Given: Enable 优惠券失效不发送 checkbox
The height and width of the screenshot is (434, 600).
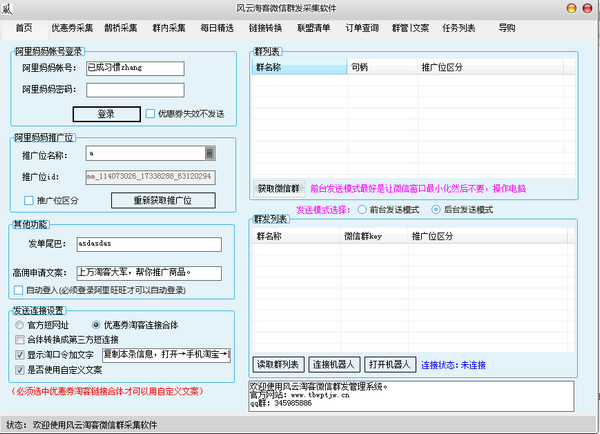Looking at the screenshot, I should coord(150,114).
